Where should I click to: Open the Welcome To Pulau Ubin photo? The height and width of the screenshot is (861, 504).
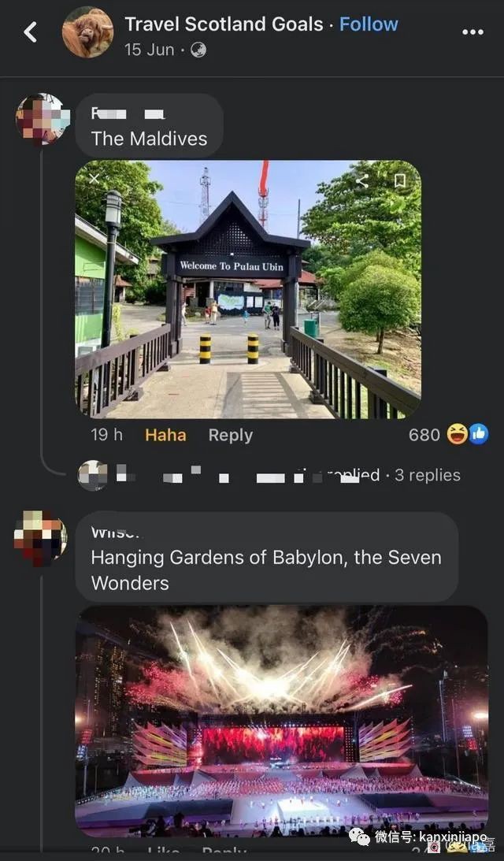tap(248, 289)
